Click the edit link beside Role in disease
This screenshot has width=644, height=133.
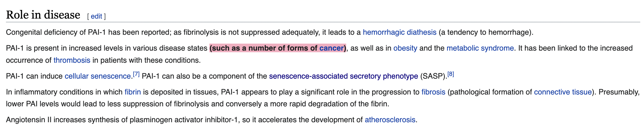[x=96, y=16]
